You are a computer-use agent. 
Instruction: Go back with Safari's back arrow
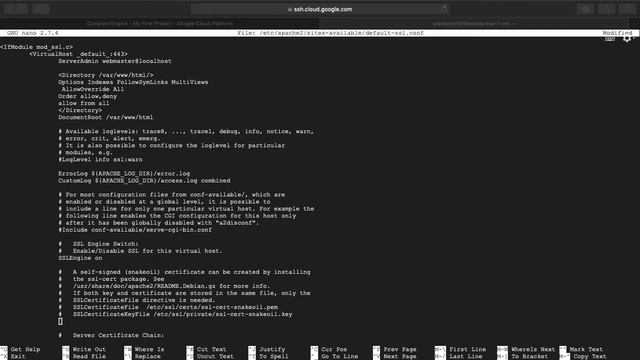point(9,9)
